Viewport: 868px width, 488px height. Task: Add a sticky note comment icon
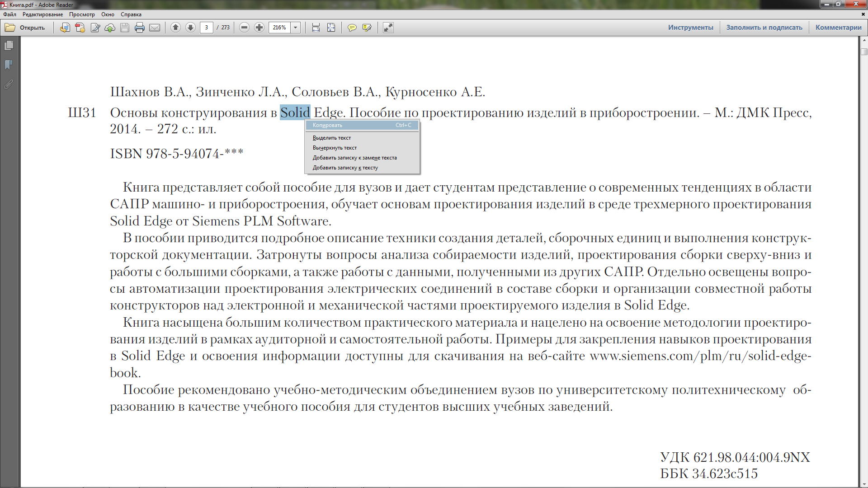[352, 28]
